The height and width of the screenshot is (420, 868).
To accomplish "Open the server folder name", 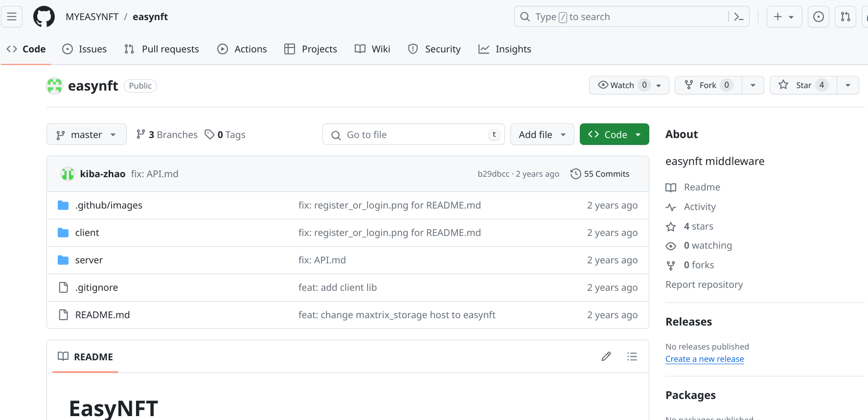I will click(89, 260).
